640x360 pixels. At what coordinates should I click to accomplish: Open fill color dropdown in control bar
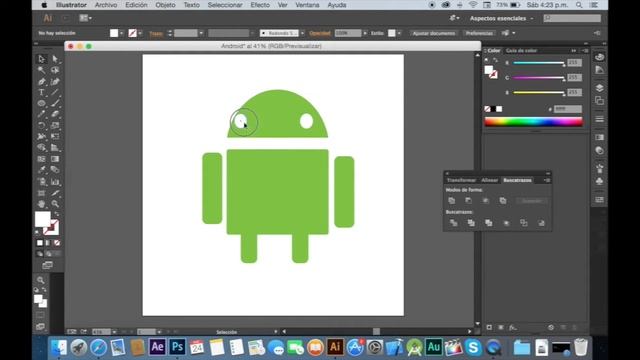(122, 33)
